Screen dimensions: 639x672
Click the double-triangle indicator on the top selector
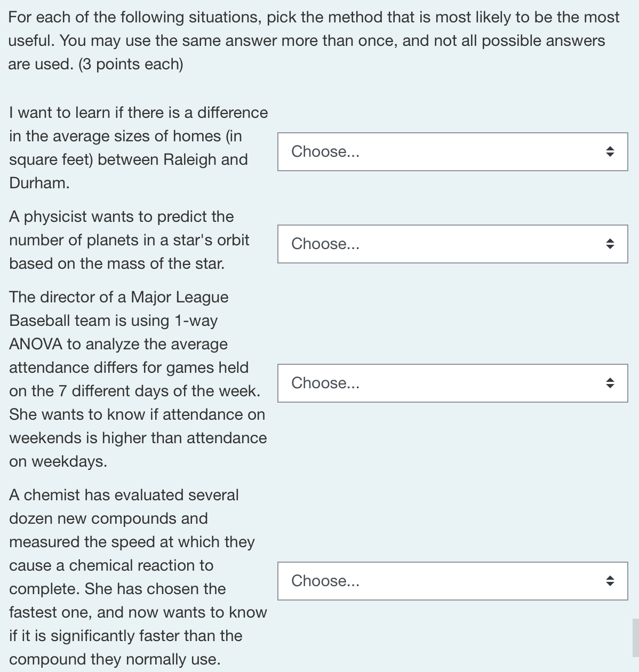[x=610, y=151]
